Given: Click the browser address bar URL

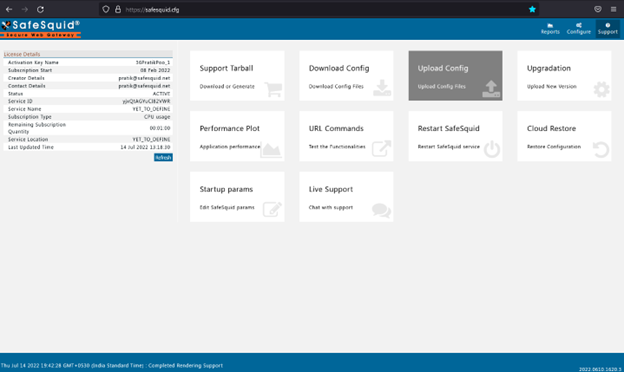Looking at the screenshot, I should [x=152, y=10].
